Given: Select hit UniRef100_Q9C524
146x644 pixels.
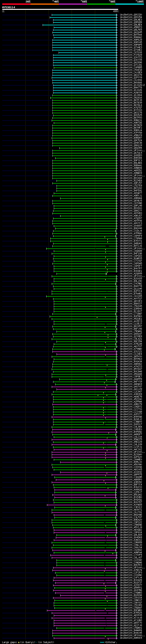Looking at the screenshot, I should click(x=131, y=140).
